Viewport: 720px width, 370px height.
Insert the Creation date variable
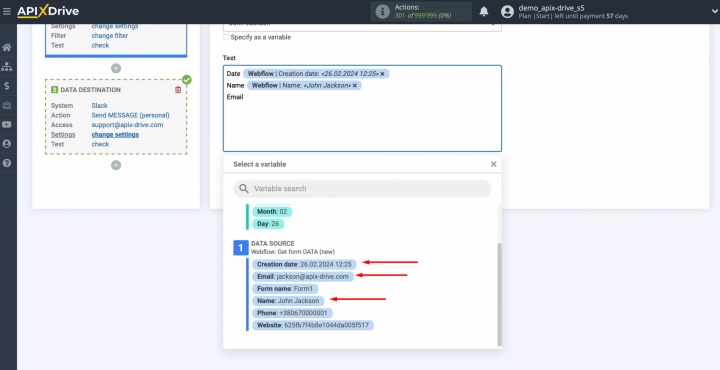click(x=304, y=264)
